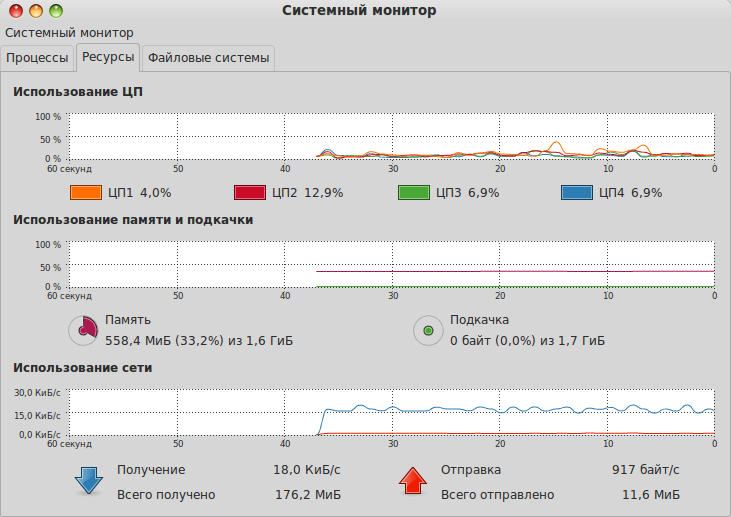Minimize the window with the orange button
This screenshot has width=731, height=517.
pyautogui.click(x=35, y=11)
